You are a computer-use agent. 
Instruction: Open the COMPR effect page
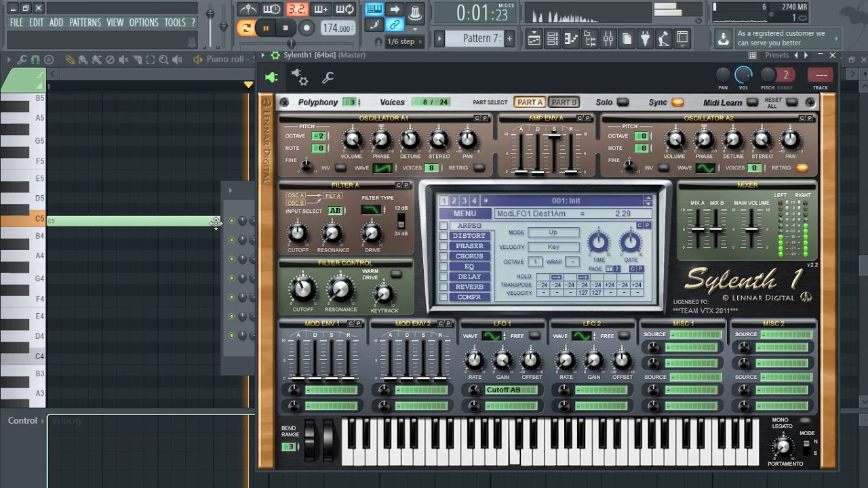(469, 297)
